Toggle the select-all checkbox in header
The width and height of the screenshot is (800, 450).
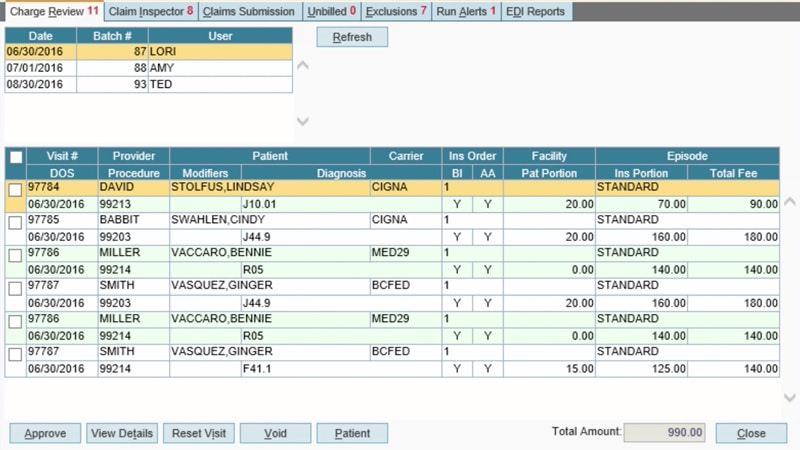(x=16, y=157)
